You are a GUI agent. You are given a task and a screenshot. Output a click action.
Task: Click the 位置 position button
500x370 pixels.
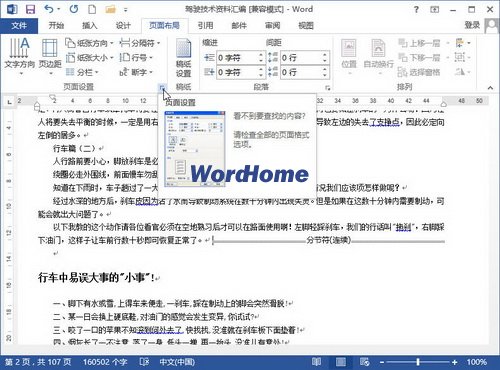click(x=349, y=56)
